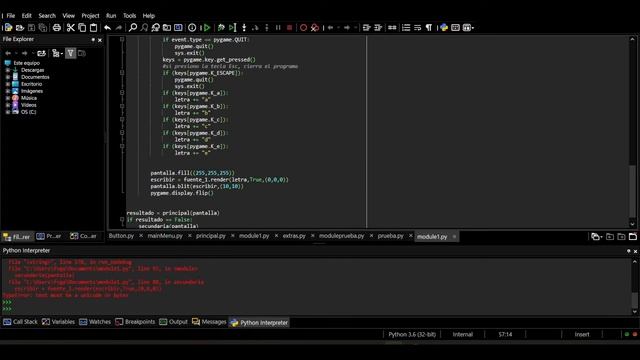Open the Tools menu

[129, 16]
